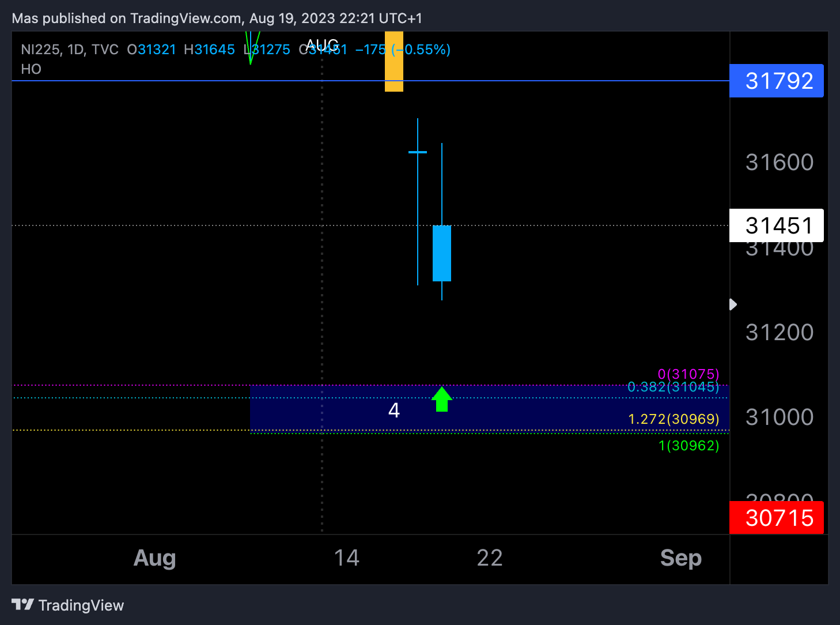Image resolution: width=840 pixels, height=625 pixels.
Task: Click the blue horizontal line at 31792
Action: click(370, 81)
